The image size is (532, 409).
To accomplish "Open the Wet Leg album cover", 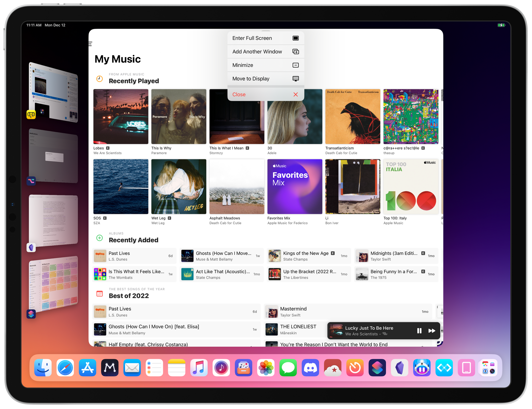I will click(x=179, y=187).
